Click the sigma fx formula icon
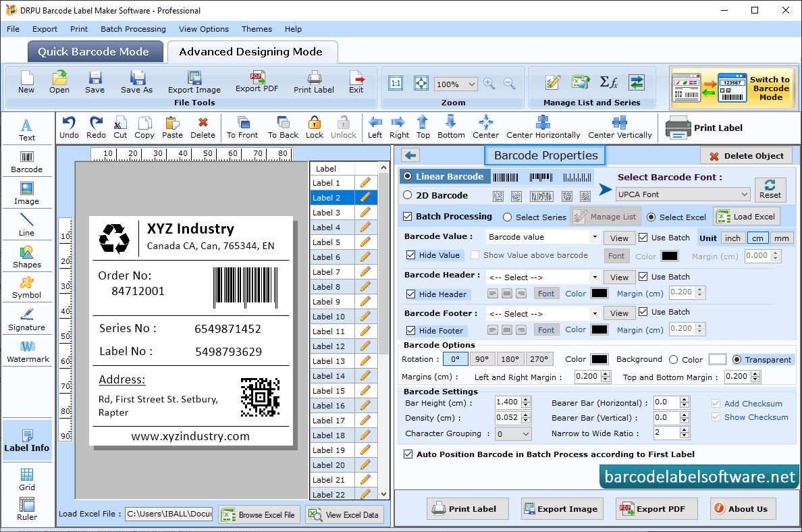This screenshot has width=802, height=532. pos(609,82)
